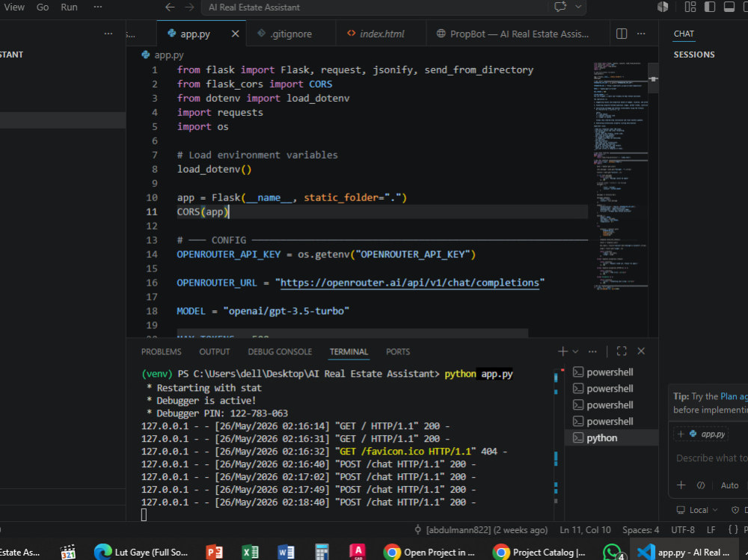Click Ln 11, Col 10 in status bar
The image size is (748, 560).
[x=585, y=530]
